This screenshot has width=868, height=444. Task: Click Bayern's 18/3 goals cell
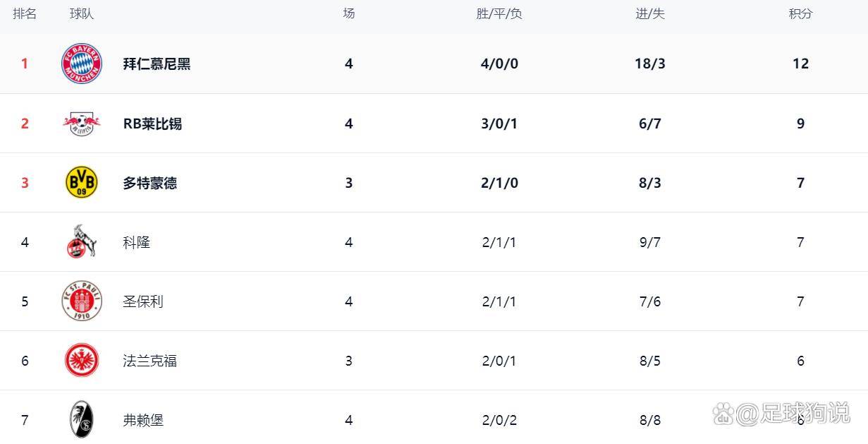[x=649, y=64]
